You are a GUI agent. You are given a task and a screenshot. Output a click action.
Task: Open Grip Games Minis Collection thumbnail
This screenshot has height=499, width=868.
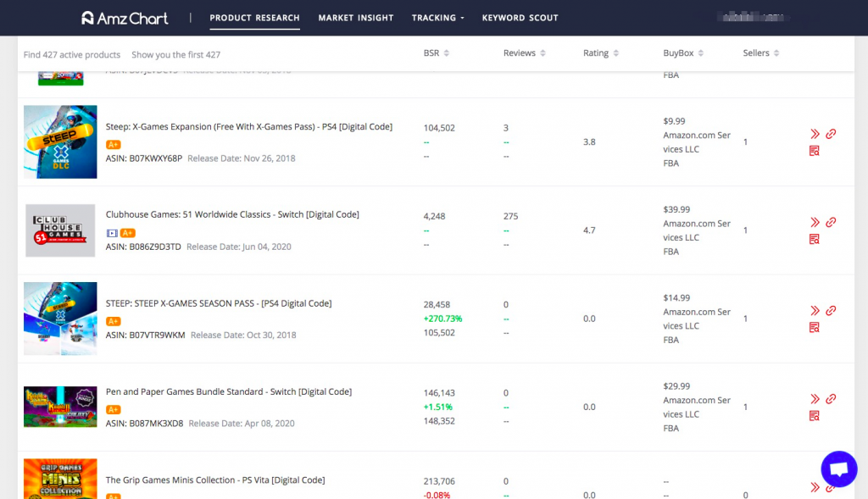click(60, 479)
